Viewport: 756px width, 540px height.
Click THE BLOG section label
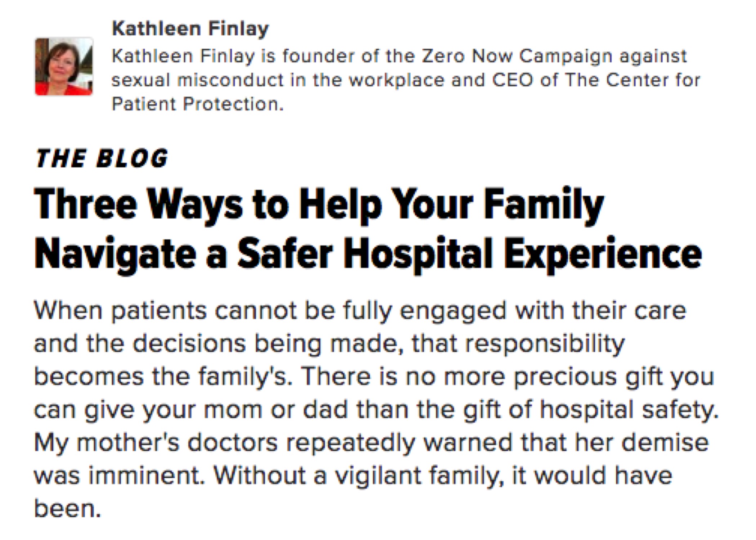(x=102, y=158)
